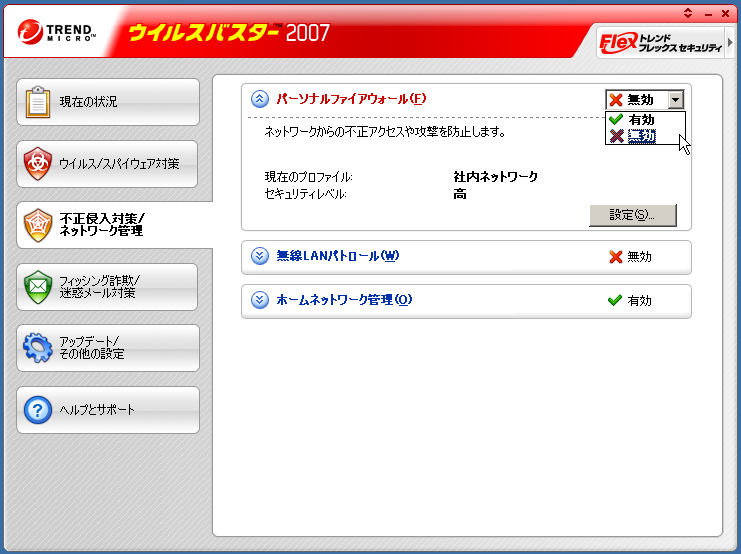Switch to アップデート/その他の設定 tab
Image resolution: width=741 pixels, height=554 pixels.
(x=108, y=348)
